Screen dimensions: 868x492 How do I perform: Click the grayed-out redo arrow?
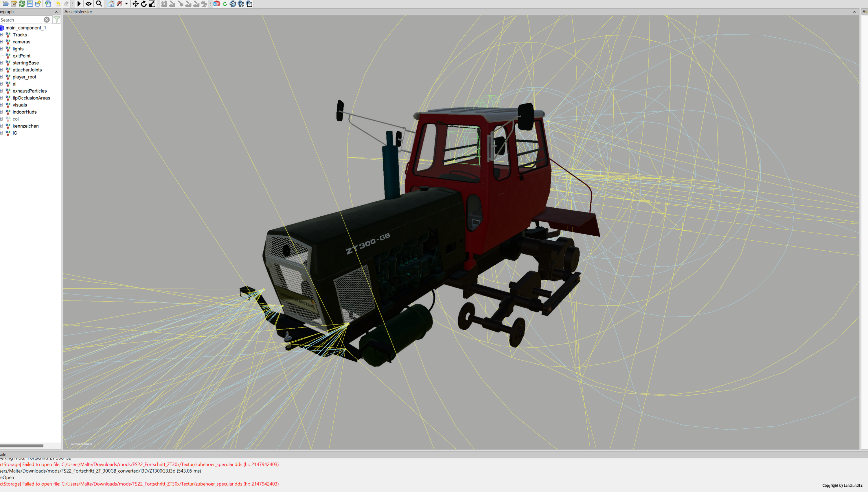click(67, 4)
